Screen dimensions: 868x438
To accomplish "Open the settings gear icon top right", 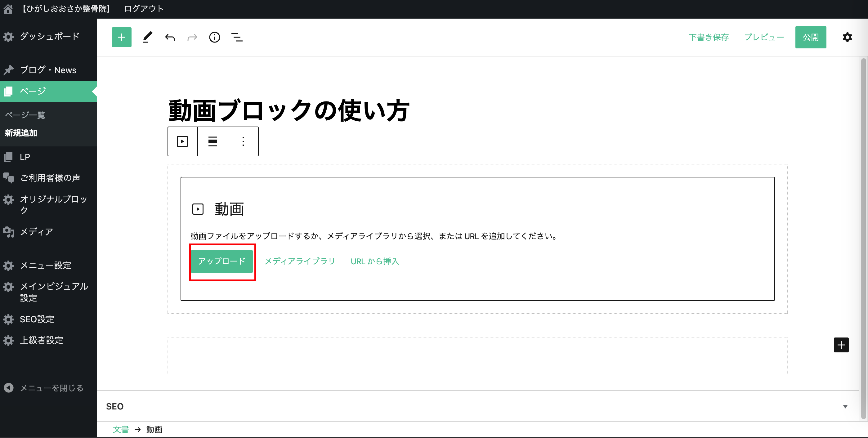I will (x=847, y=37).
